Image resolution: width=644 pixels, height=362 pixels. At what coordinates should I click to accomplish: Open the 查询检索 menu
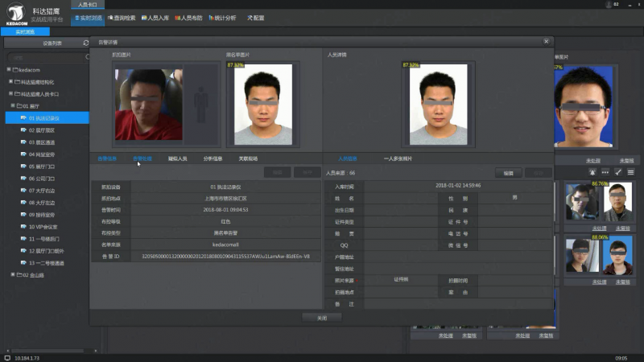[x=121, y=17]
